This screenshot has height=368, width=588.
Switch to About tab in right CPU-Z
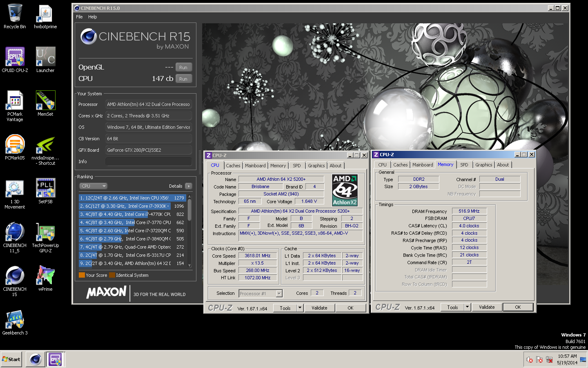[503, 165]
